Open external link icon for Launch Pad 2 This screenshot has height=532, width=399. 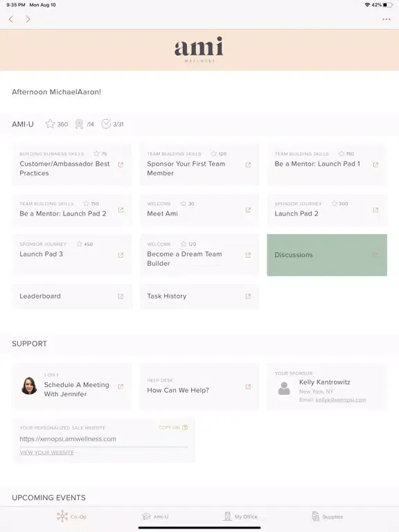coord(375,210)
